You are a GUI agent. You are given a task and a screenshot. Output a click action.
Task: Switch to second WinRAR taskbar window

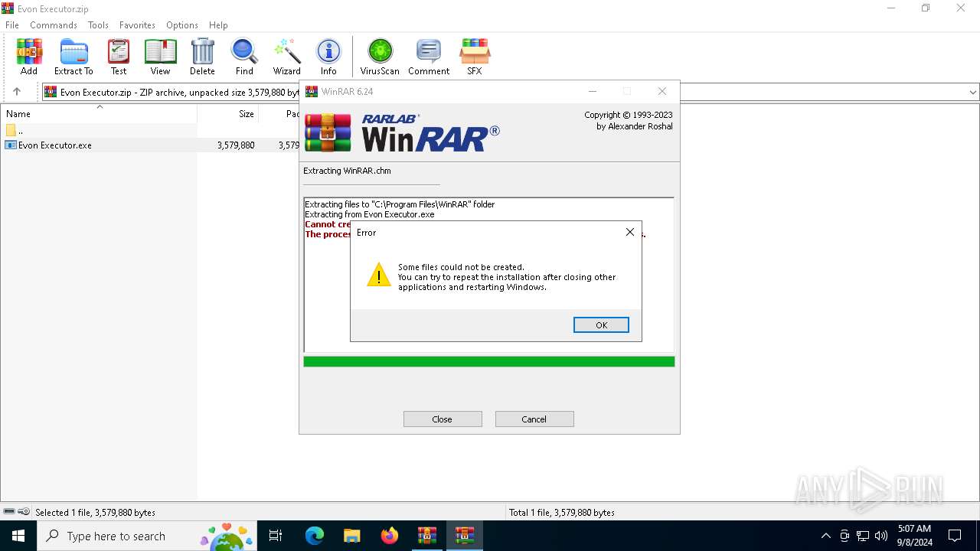point(465,536)
